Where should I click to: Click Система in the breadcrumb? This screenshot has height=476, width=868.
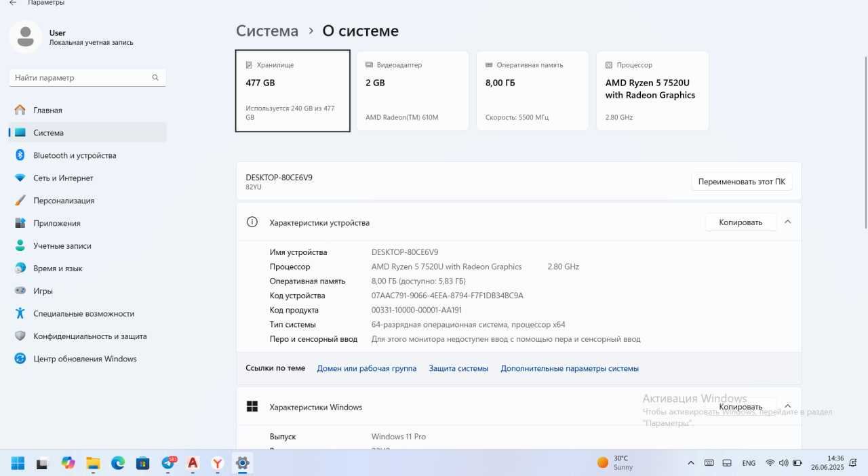(267, 31)
